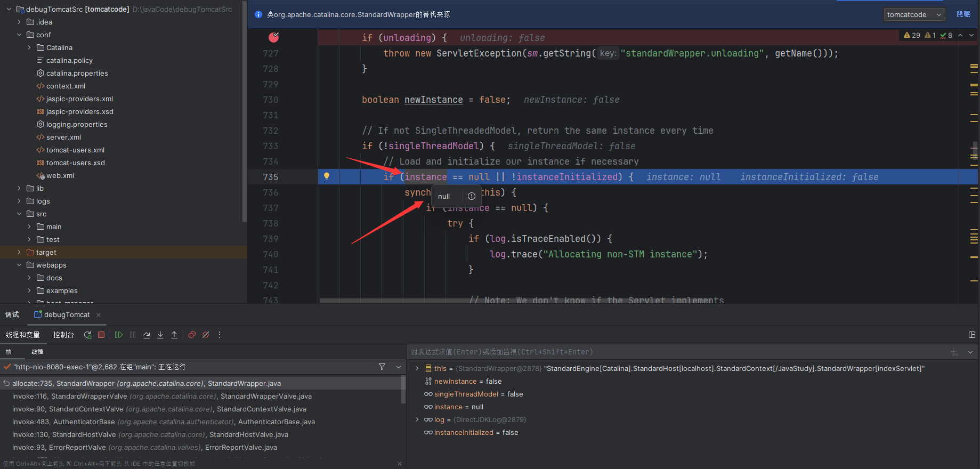This screenshot has height=469, width=980.
Task: Open View Breakpoints red circles icon
Action: 192,335
